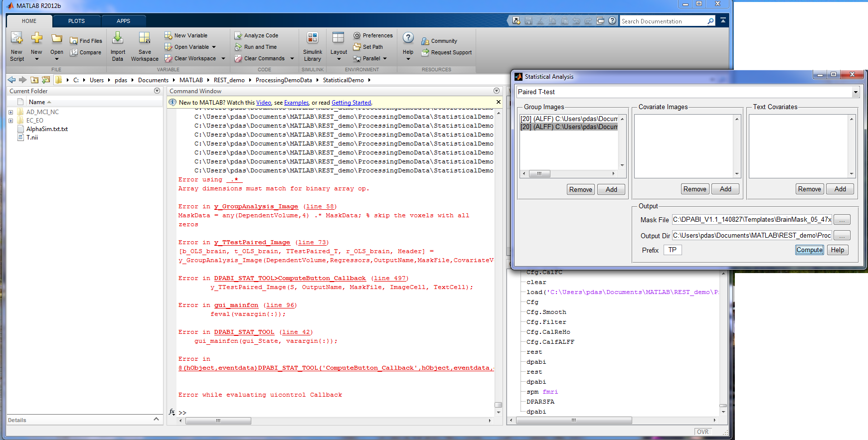This screenshot has width=868, height=440.
Task: Click Find Files in the toolstrip
Action: pyautogui.click(x=86, y=41)
